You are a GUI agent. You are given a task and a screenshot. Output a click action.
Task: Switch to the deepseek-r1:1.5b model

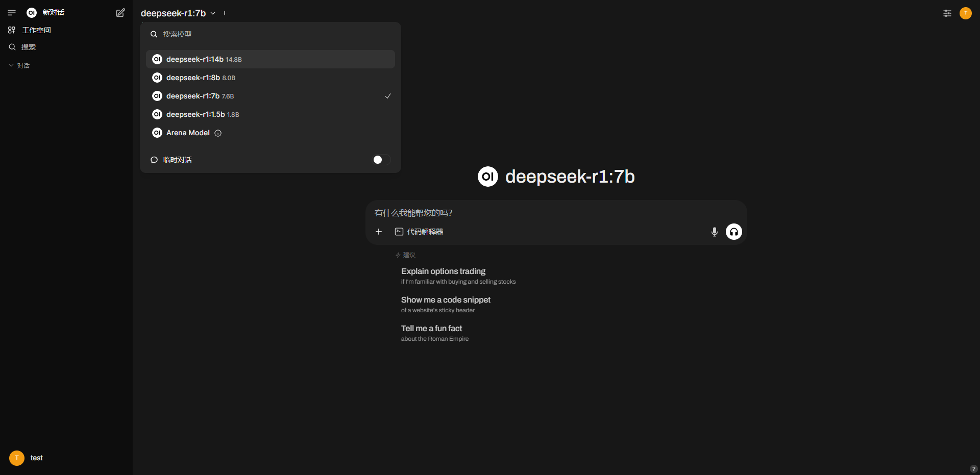[x=271, y=114]
